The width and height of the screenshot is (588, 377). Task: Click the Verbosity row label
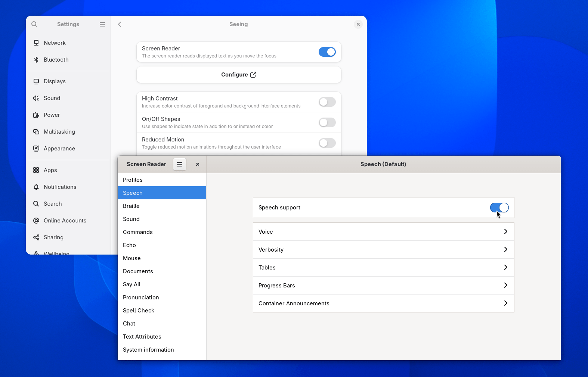(x=271, y=250)
